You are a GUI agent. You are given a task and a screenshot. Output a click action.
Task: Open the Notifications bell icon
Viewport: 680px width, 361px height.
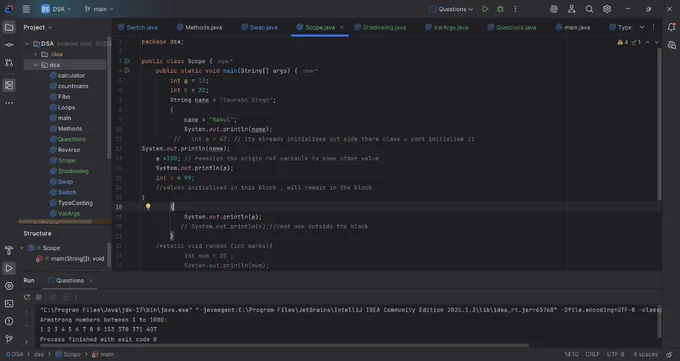(x=671, y=27)
